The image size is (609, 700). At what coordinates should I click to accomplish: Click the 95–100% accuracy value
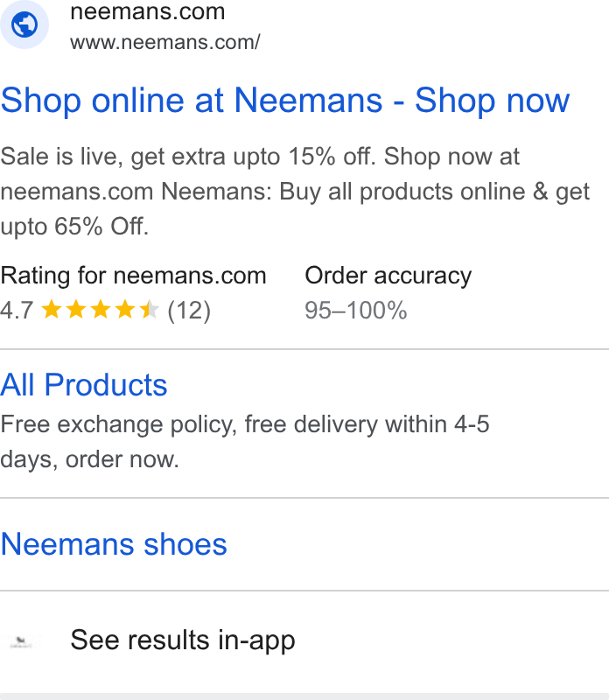click(x=356, y=311)
